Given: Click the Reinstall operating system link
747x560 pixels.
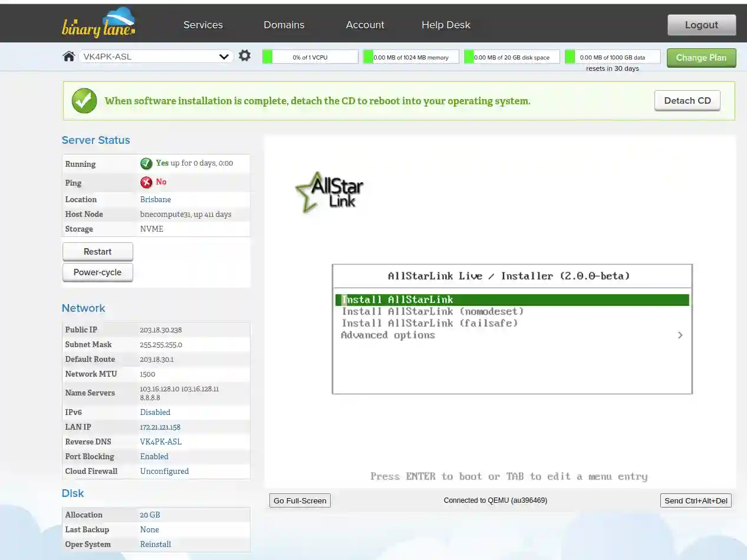Looking at the screenshot, I should [x=156, y=544].
